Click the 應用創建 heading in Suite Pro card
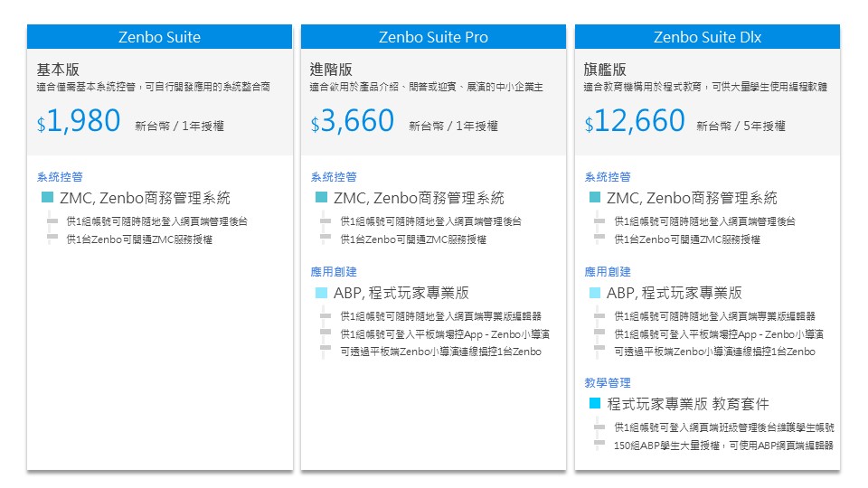Viewport: 868px width, 488px height. coord(334,272)
